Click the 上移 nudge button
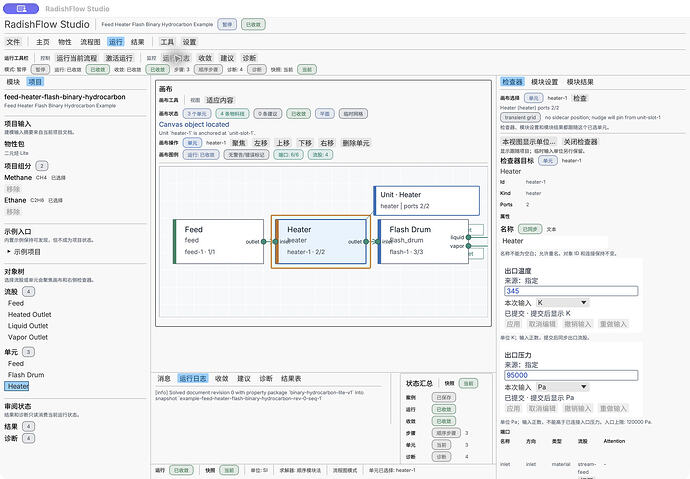 pos(283,143)
